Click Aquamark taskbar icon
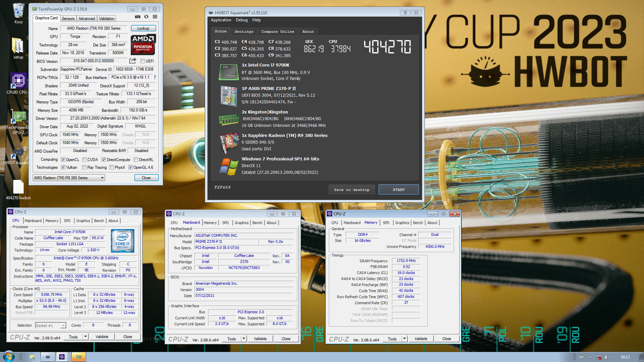Screen dimensions: 644x362 tap(48, 357)
